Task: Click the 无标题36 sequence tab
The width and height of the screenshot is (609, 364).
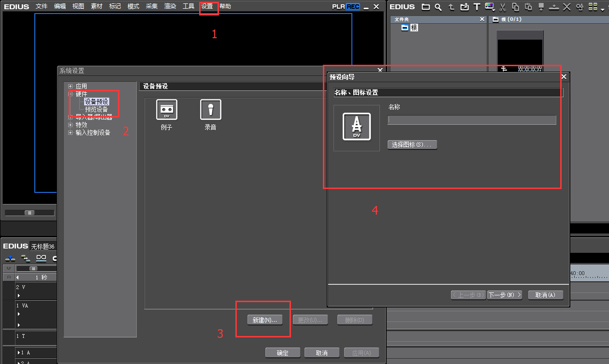Action: point(43,247)
